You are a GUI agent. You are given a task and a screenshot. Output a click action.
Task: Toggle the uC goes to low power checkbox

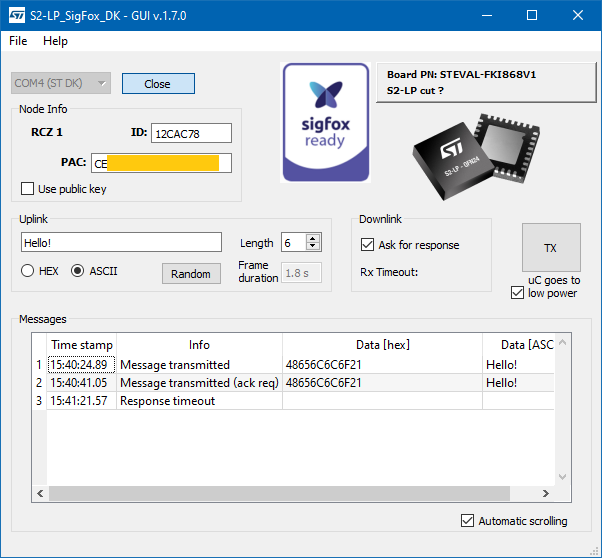(517, 293)
